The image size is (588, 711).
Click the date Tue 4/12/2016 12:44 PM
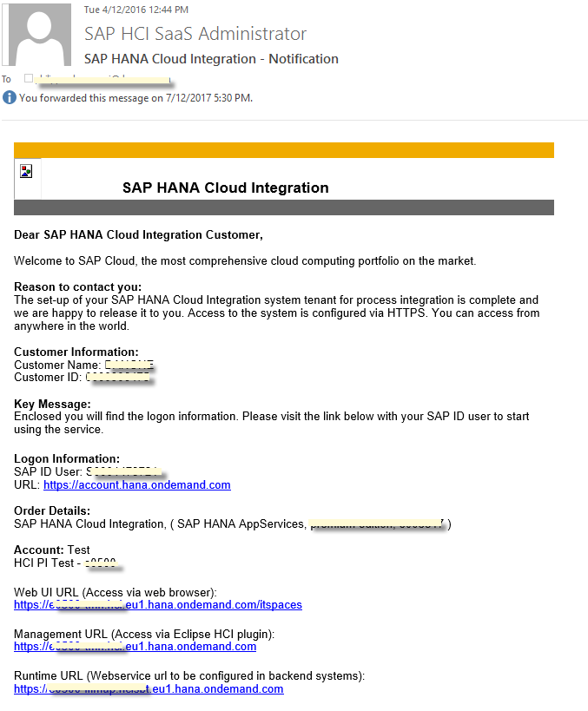click(x=136, y=10)
